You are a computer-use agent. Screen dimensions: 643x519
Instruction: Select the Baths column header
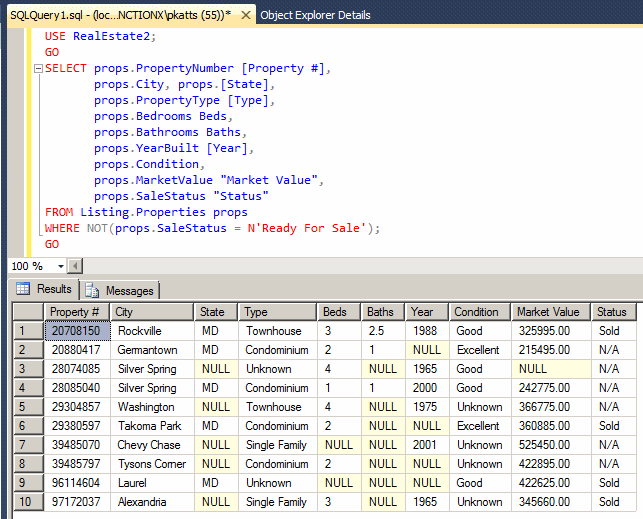[383, 312]
